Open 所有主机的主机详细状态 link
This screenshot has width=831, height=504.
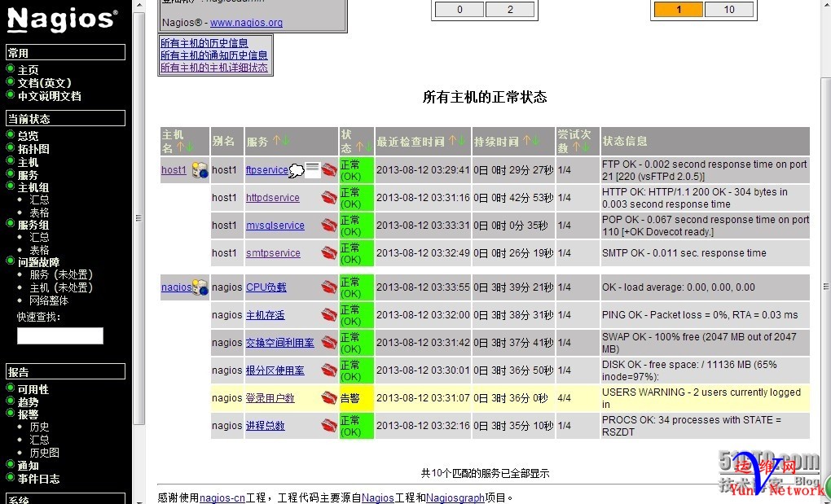(214, 68)
